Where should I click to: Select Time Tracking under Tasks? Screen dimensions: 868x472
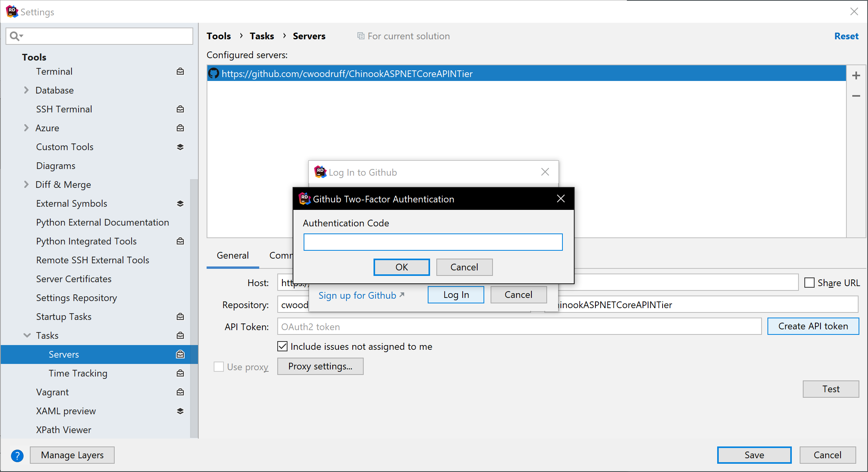(x=78, y=373)
